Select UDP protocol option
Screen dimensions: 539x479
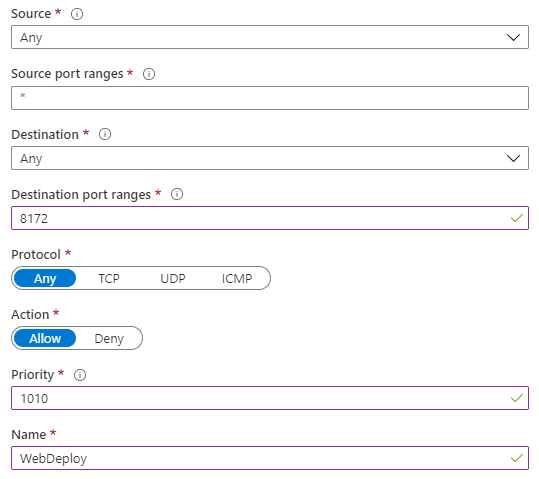pyautogui.click(x=173, y=278)
